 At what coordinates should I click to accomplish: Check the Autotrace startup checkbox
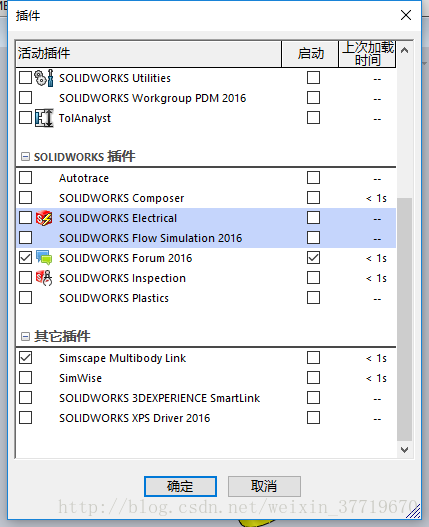(x=313, y=178)
